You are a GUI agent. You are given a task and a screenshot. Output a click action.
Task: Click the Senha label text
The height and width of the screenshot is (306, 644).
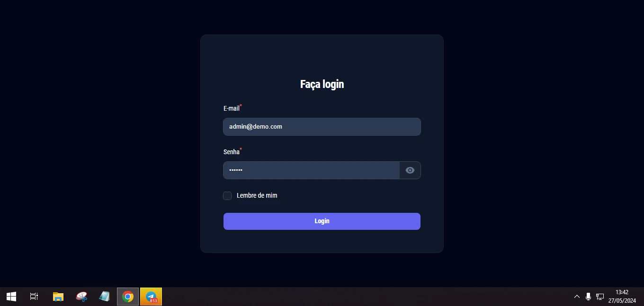click(x=232, y=152)
